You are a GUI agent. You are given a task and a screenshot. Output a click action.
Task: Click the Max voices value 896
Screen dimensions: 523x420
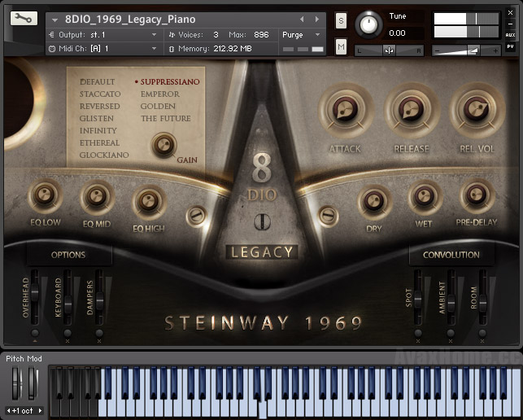pyautogui.click(x=261, y=35)
